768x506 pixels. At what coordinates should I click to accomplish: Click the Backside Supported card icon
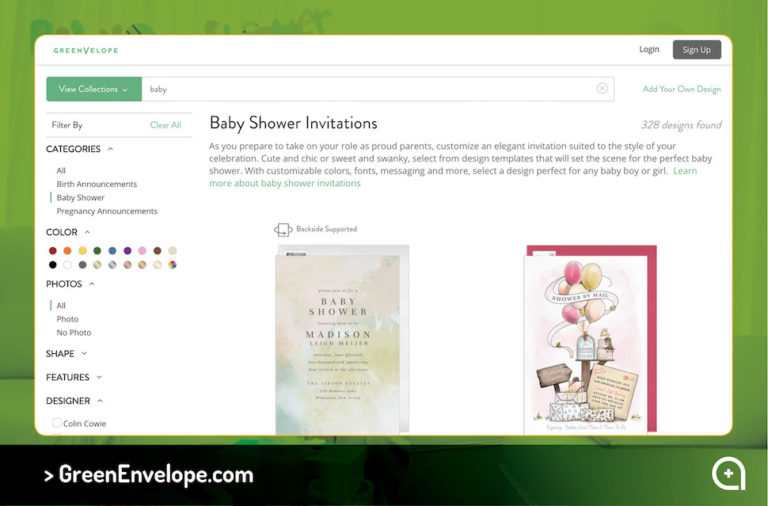click(283, 229)
